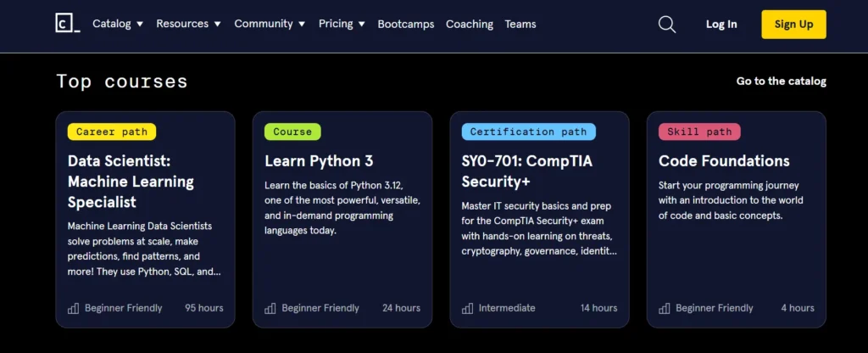Expand the Catalog dropdown menu
Image resolution: width=868 pixels, height=353 pixels.
118,24
